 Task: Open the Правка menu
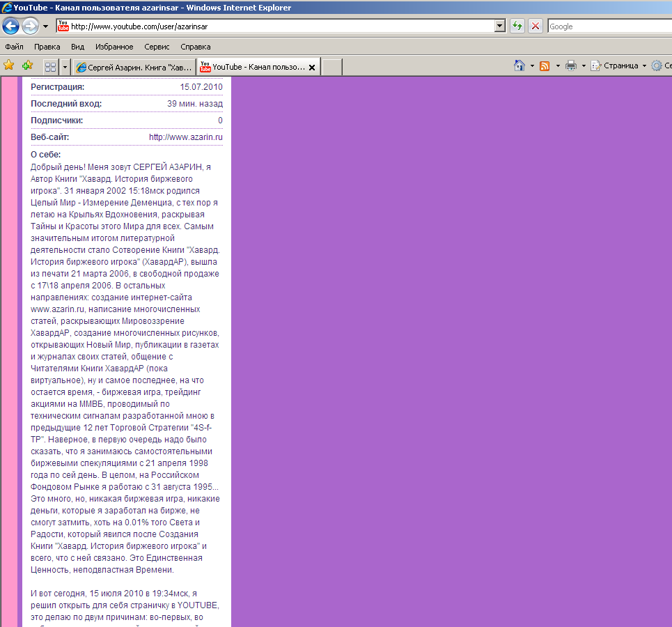coord(47,47)
